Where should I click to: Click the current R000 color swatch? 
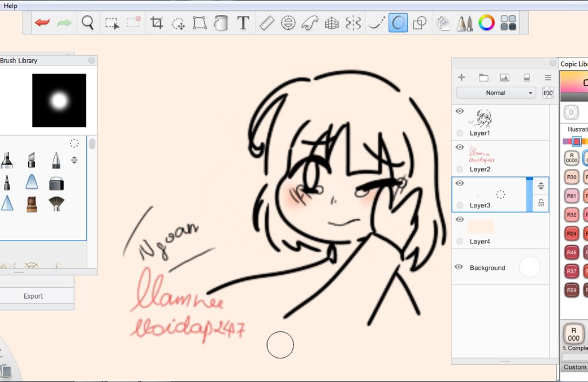[574, 334]
